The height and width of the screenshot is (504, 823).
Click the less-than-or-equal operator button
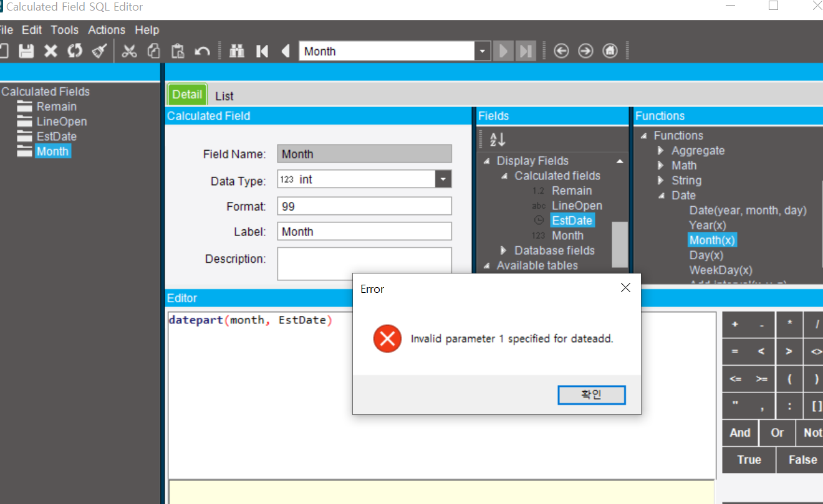(x=735, y=379)
